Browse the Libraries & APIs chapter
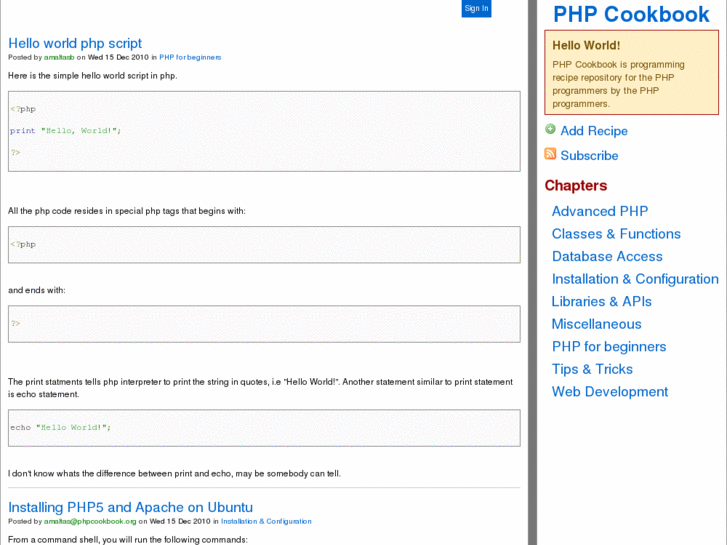This screenshot has width=727, height=545. (x=602, y=301)
